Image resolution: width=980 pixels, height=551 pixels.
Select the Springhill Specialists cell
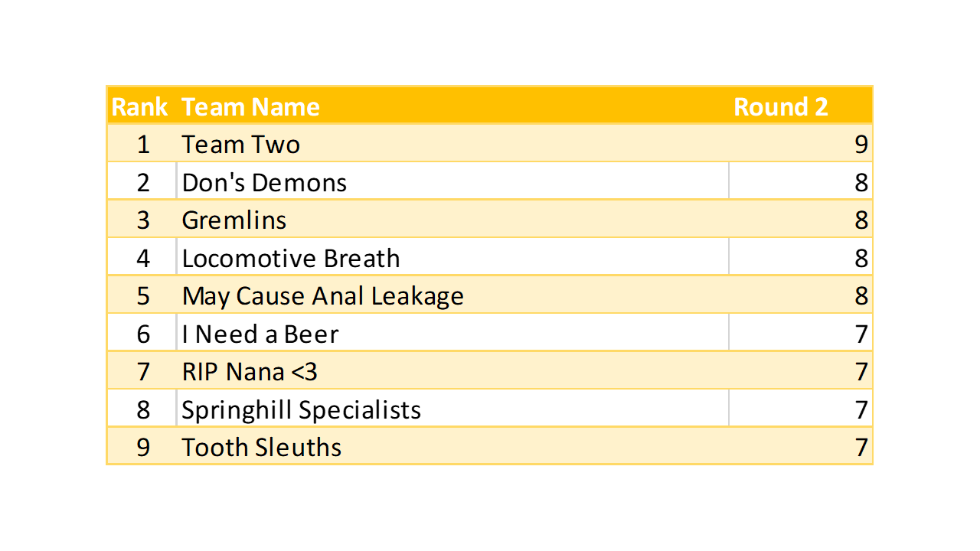(302, 410)
